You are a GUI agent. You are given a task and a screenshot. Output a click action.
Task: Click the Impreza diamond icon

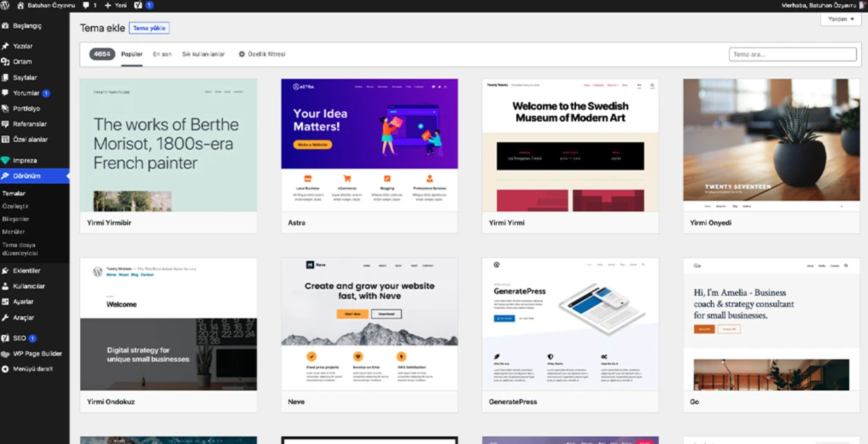[5, 161]
